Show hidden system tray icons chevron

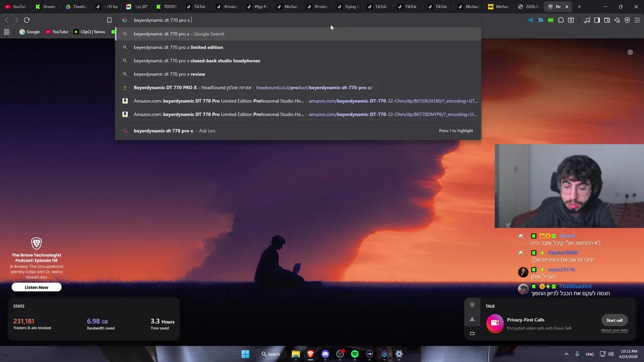[566, 354]
